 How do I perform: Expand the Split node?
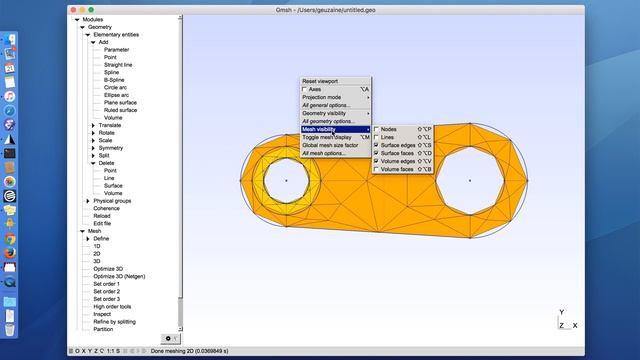pos(93,156)
